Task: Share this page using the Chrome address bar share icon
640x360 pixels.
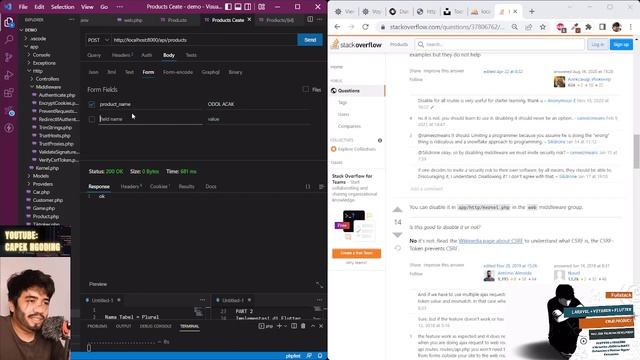Action: point(529,27)
